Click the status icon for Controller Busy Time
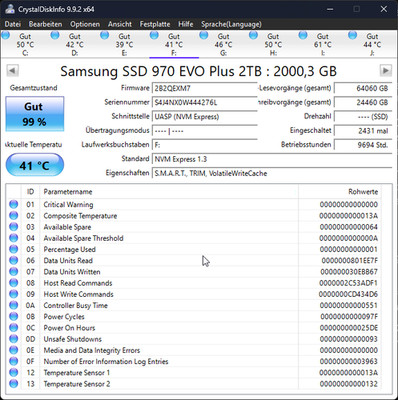Image resolution: width=398 pixels, height=400 pixels. tap(14, 305)
